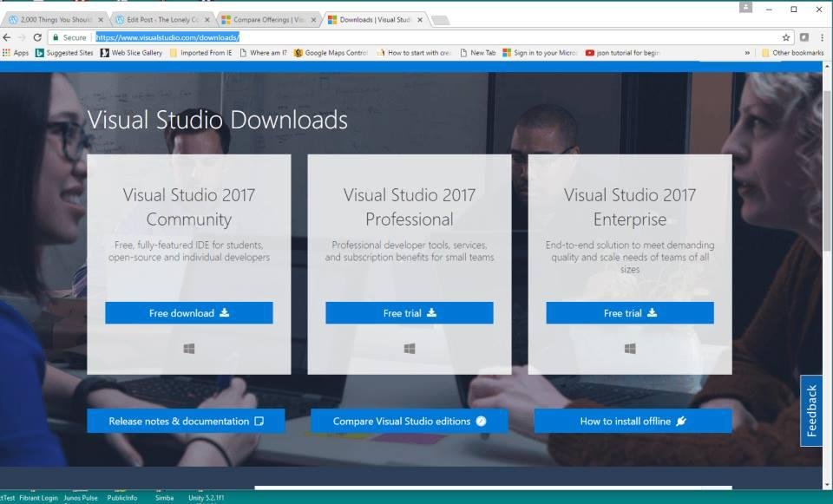
Task: Click the Chrome profile icon in title bar
Action: (746, 7)
